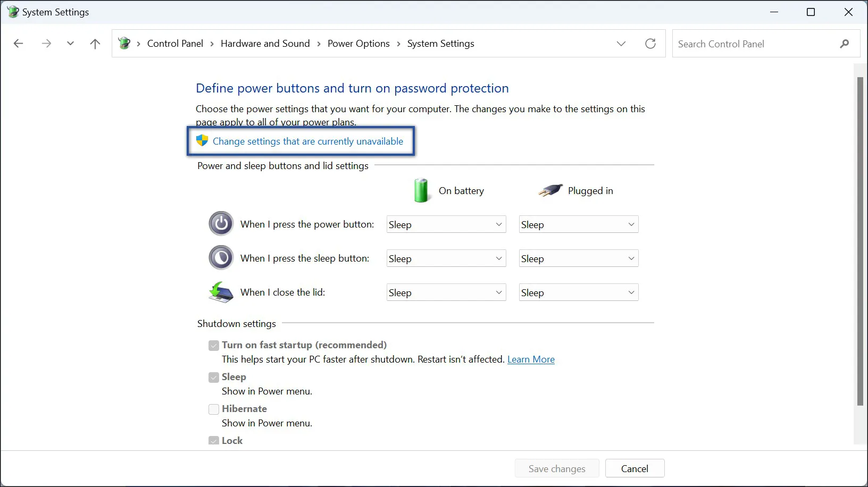Click the back navigation arrow
This screenshot has width=868, height=487.
click(x=19, y=44)
